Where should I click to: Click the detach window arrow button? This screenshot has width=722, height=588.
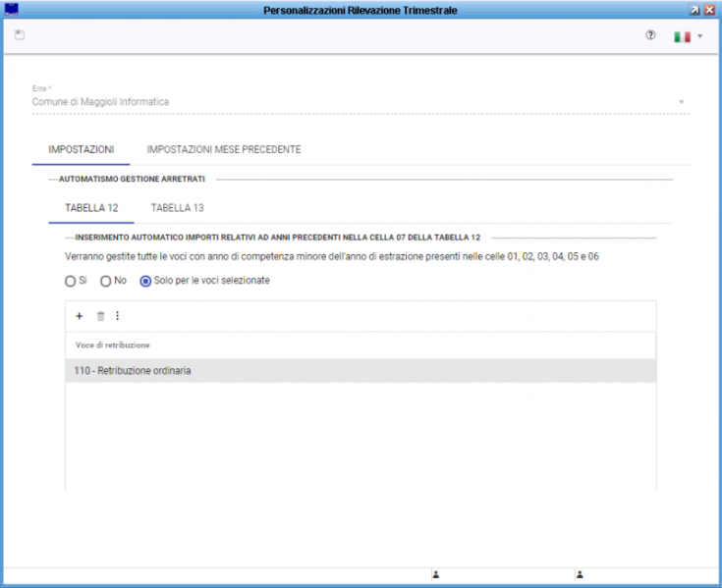pos(694,10)
